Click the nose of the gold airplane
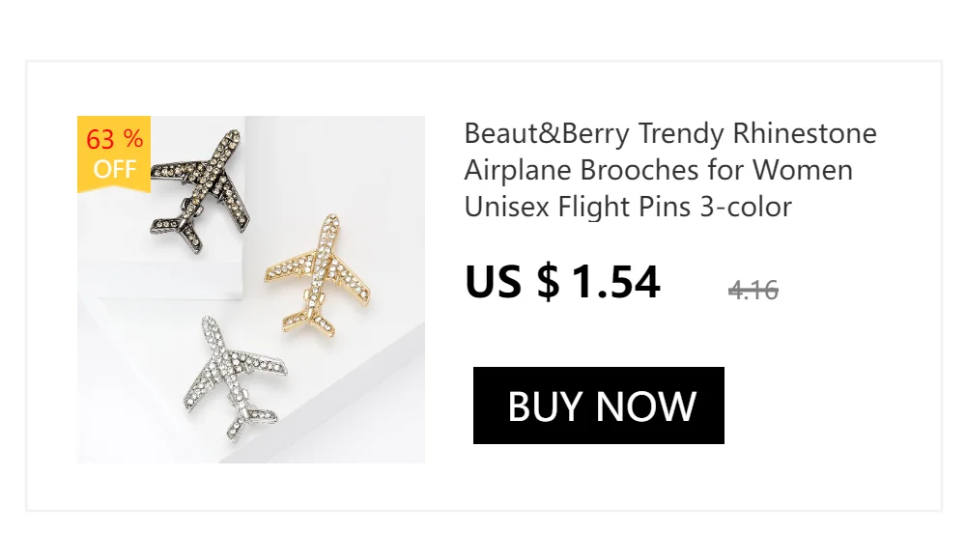This screenshot has height=560, width=966. pos(331,223)
